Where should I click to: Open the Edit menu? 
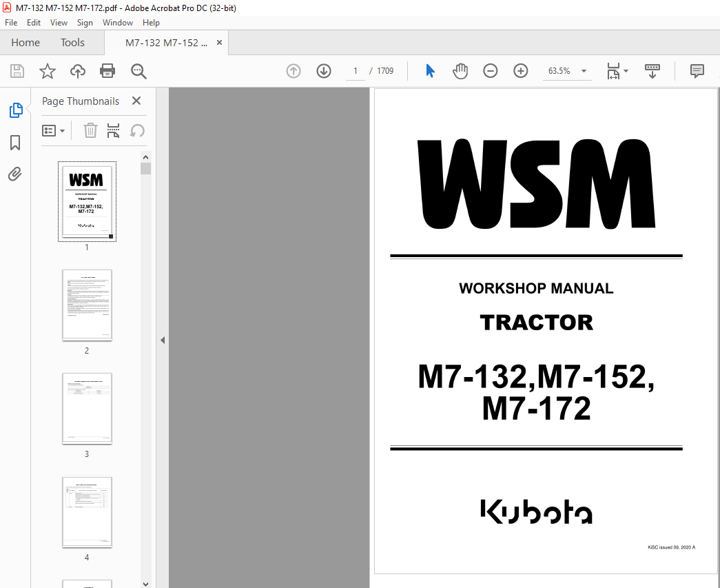tap(34, 23)
